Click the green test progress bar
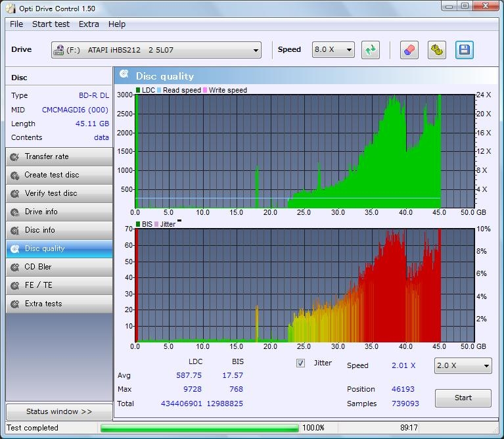 pos(199,428)
